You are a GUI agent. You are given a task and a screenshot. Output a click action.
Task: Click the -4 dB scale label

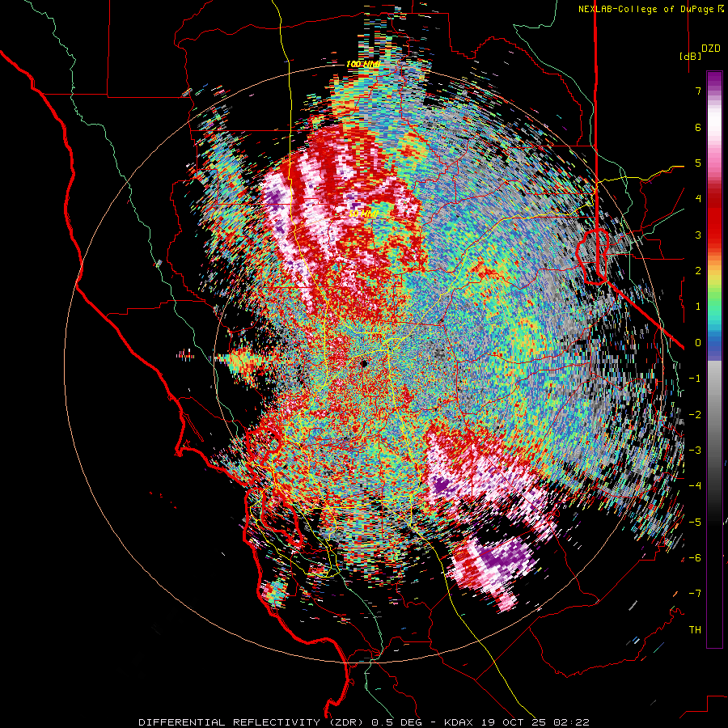click(695, 486)
